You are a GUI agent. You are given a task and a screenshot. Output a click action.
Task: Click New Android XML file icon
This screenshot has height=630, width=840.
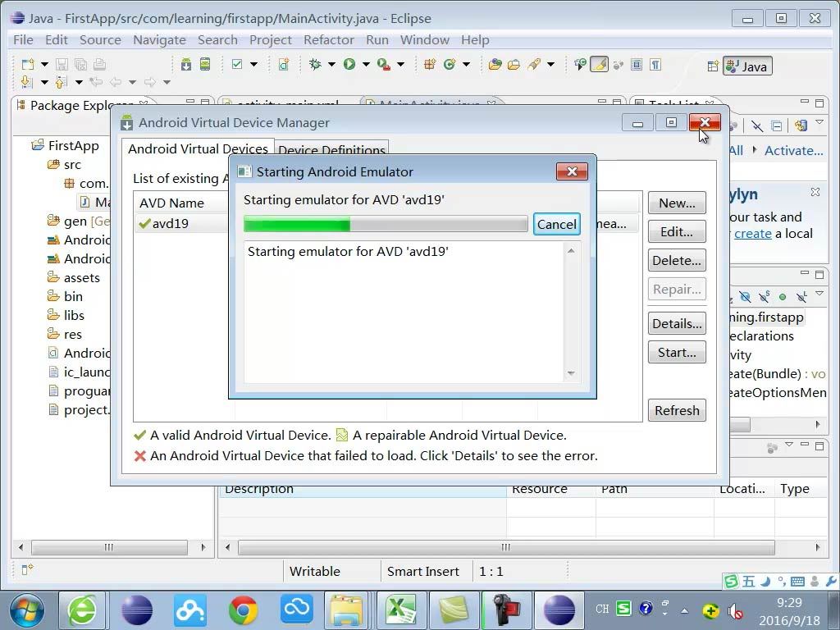pyautogui.click(x=283, y=64)
